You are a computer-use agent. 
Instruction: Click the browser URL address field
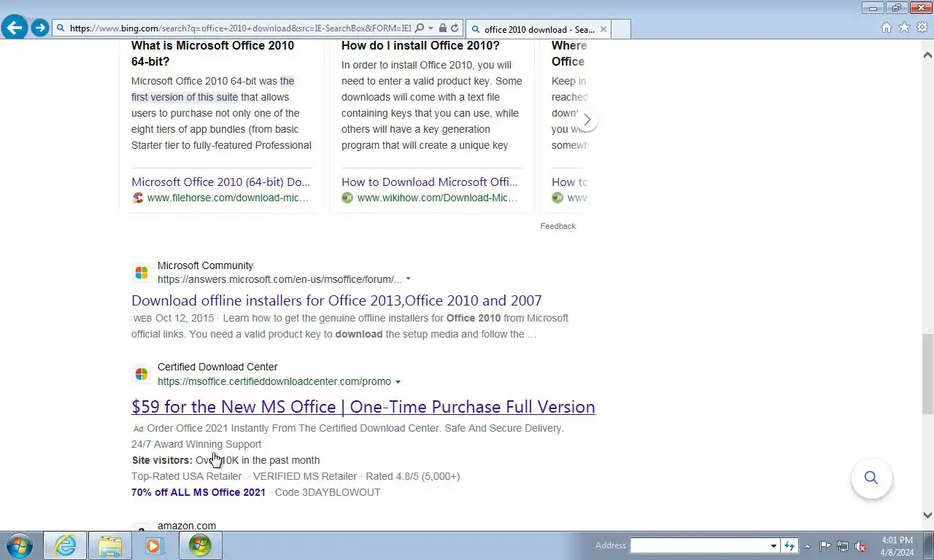[240, 28]
